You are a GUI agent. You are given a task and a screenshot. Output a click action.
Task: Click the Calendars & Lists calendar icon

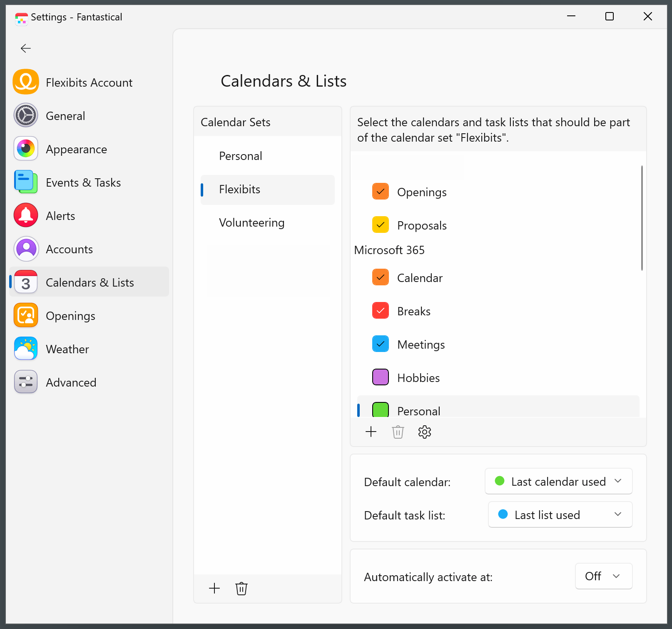tap(26, 282)
